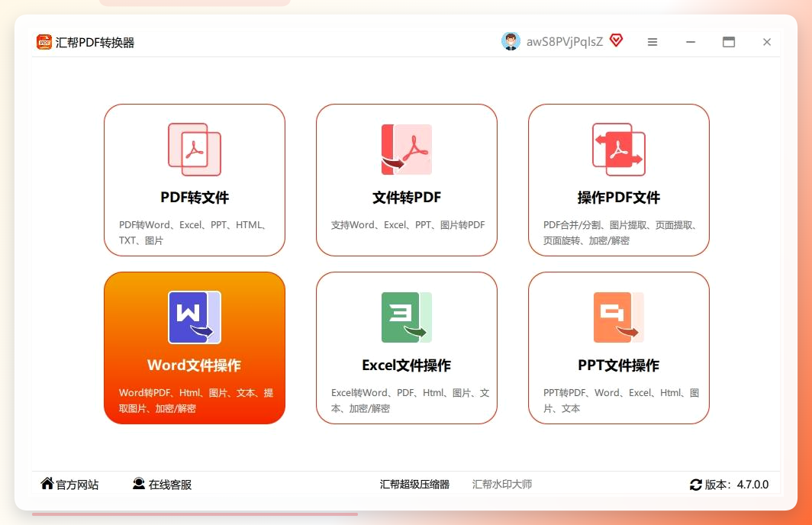The height and width of the screenshot is (525, 812).
Task: Select the 文件转PDF icon
Action: [407, 150]
